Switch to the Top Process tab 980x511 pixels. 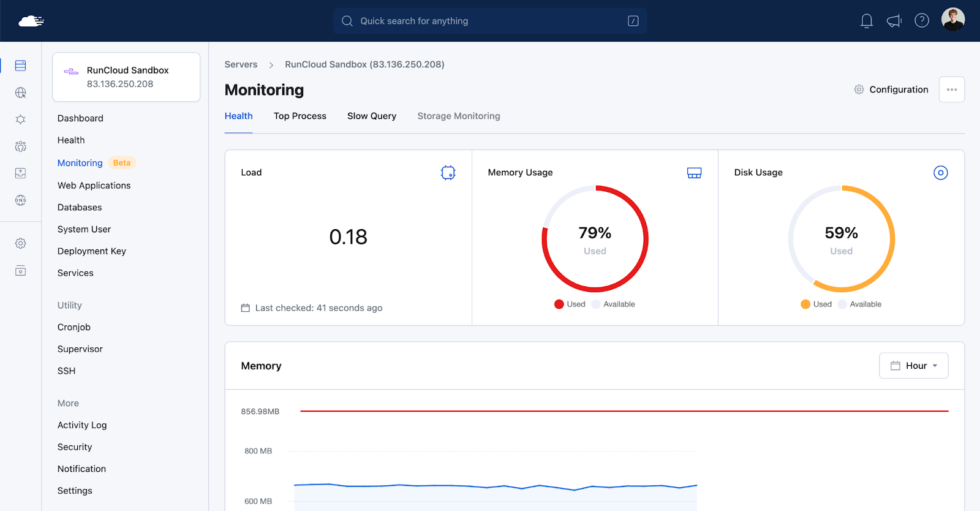point(300,116)
